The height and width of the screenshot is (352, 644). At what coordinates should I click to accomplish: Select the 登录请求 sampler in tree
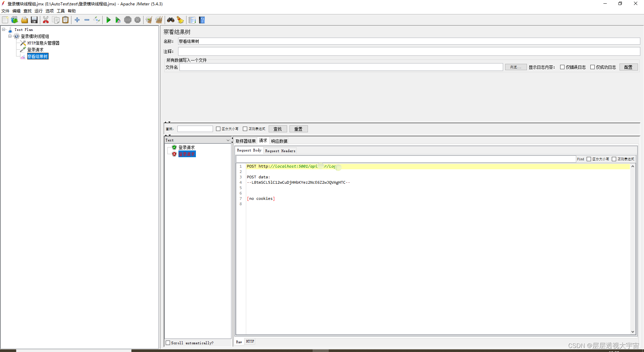tap(35, 50)
